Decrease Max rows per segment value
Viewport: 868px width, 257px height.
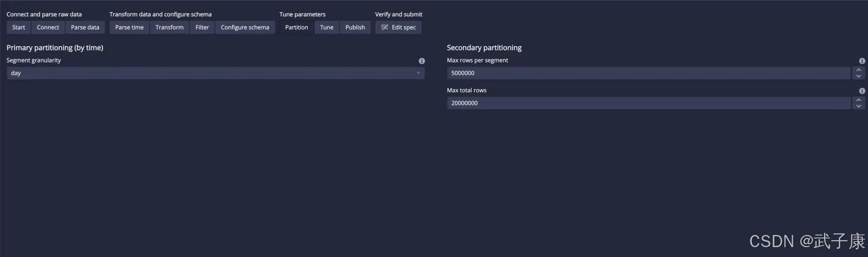[859, 76]
